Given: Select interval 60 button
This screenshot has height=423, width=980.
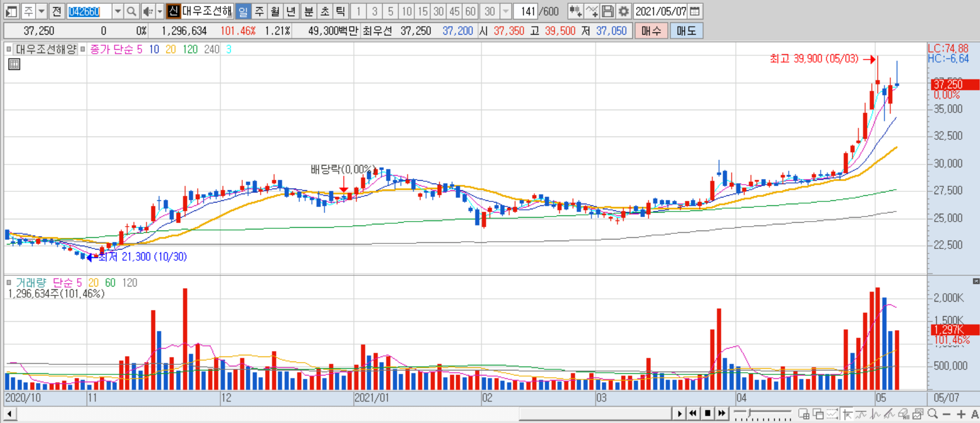Looking at the screenshot, I should click(471, 11).
